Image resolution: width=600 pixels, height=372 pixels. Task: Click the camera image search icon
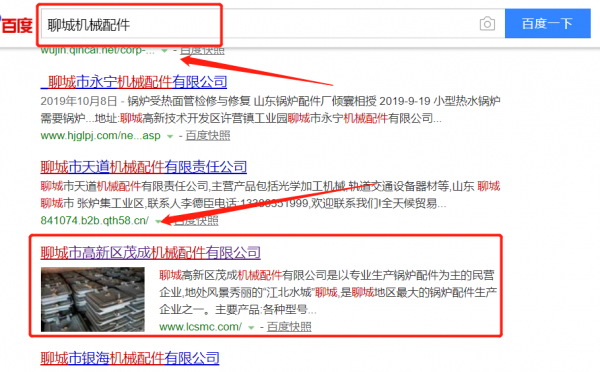click(x=487, y=24)
